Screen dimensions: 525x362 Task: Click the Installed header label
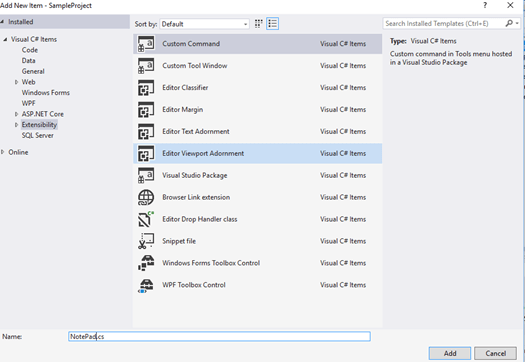pyautogui.click(x=21, y=22)
